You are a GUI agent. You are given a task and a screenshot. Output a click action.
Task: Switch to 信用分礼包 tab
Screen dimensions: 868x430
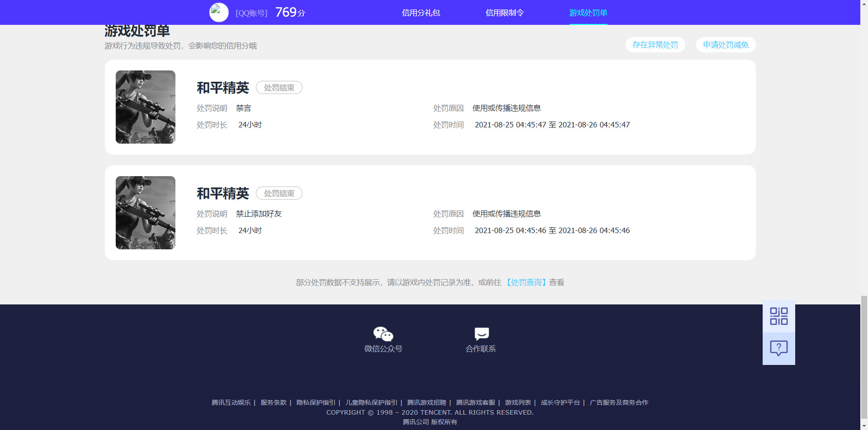(x=421, y=13)
